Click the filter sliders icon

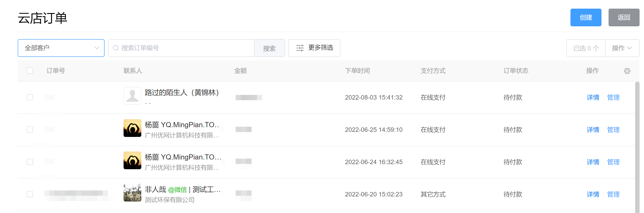coord(300,48)
